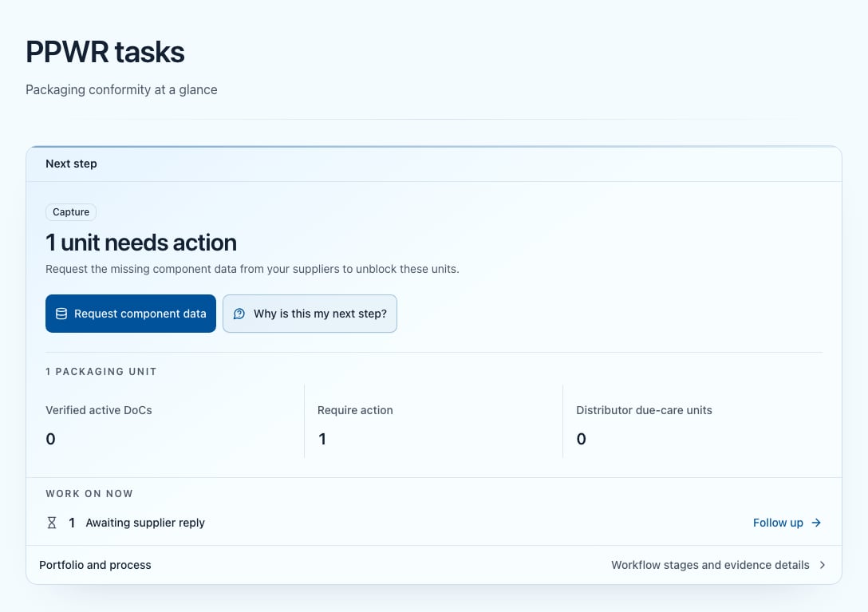Expand Workflow stages and evidence details

click(718, 565)
